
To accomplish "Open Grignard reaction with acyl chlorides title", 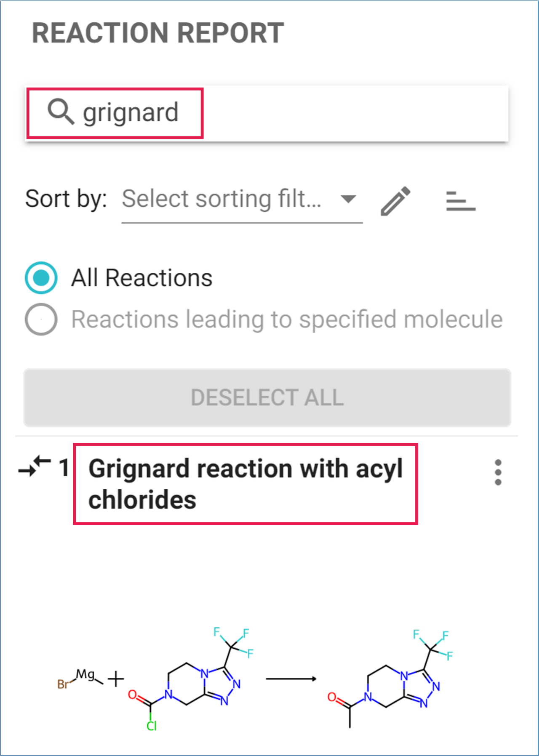I will (245, 484).
